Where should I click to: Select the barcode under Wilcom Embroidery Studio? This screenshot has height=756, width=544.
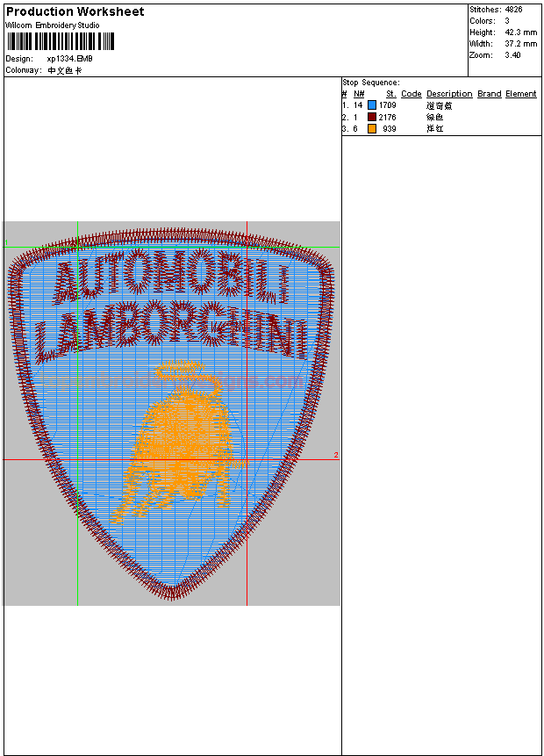pyautogui.click(x=61, y=41)
